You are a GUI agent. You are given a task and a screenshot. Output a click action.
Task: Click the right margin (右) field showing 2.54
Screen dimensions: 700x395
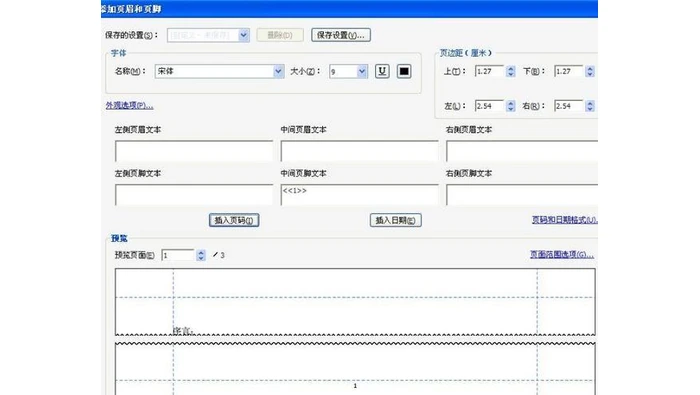click(x=569, y=106)
